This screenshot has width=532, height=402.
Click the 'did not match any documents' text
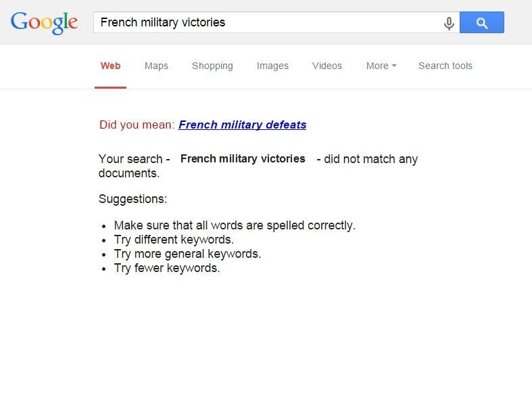coord(370,159)
